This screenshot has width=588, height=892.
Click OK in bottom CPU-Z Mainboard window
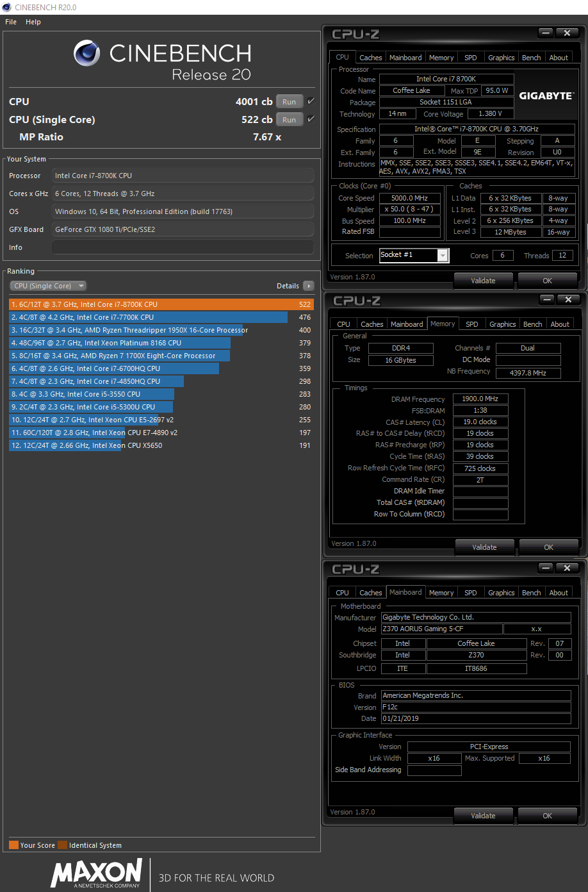(x=547, y=816)
